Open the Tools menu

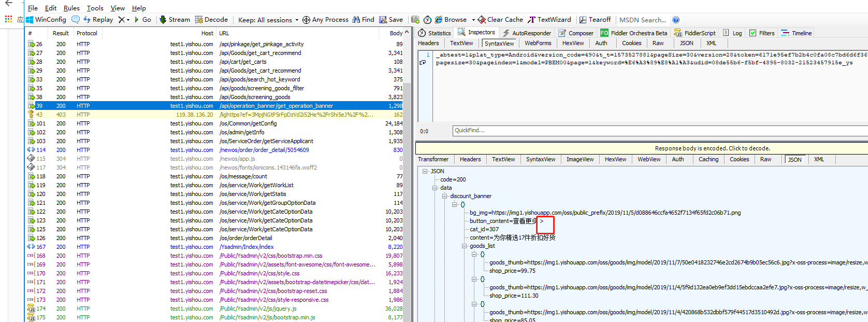click(x=95, y=8)
